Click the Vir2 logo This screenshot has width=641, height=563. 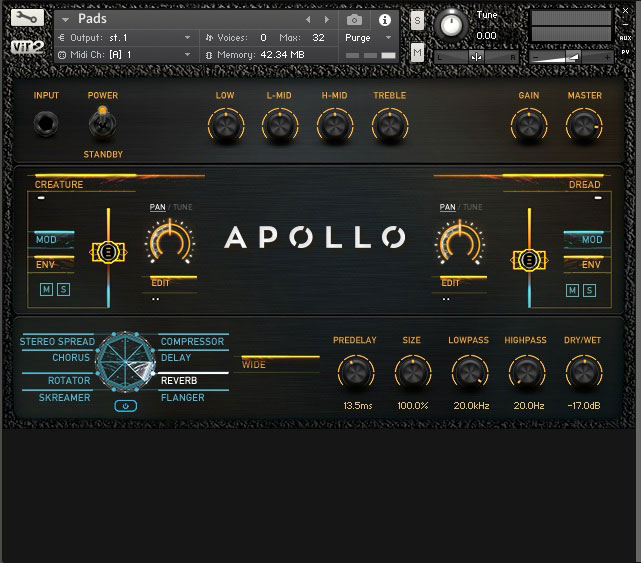pyautogui.click(x=27, y=47)
